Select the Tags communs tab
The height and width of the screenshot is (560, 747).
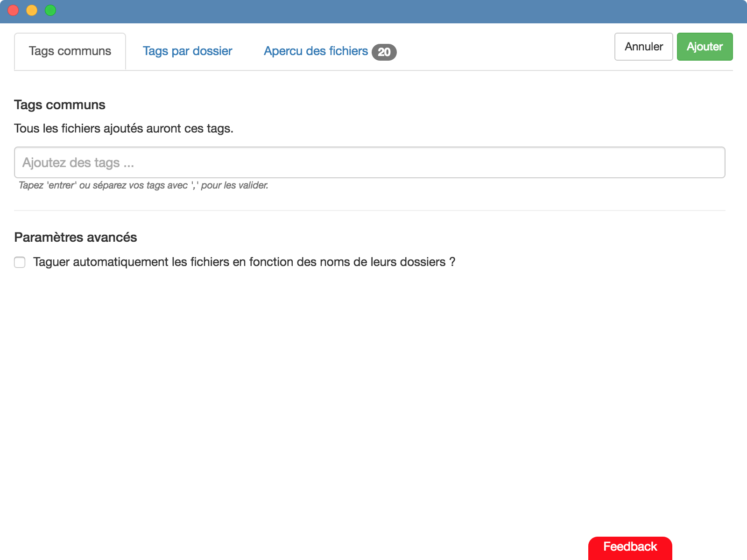tap(70, 51)
